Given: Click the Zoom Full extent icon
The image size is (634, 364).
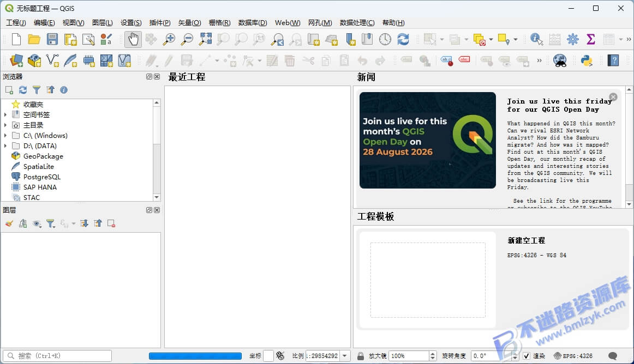Looking at the screenshot, I should tap(205, 39).
